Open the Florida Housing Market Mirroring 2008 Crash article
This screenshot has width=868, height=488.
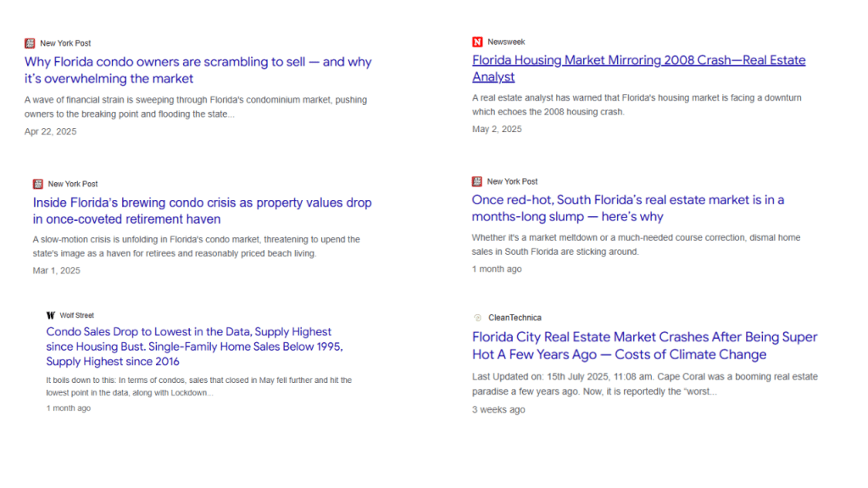(x=638, y=68)
